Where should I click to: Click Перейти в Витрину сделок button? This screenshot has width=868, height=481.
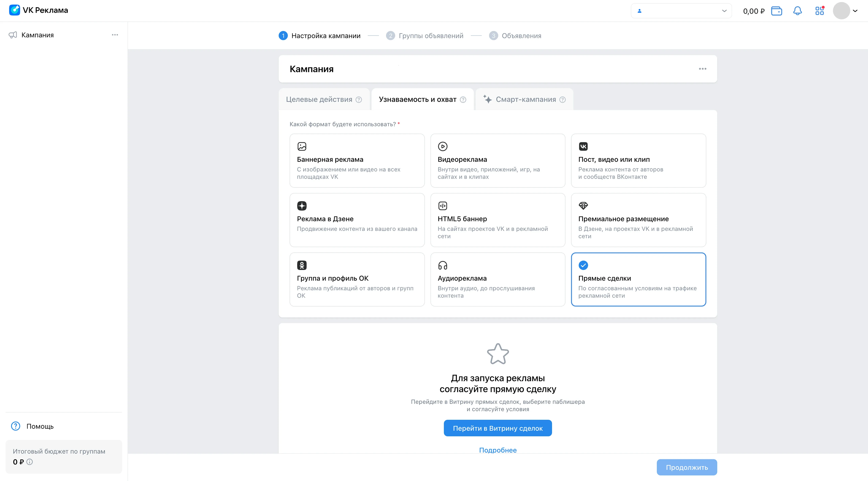498,428
